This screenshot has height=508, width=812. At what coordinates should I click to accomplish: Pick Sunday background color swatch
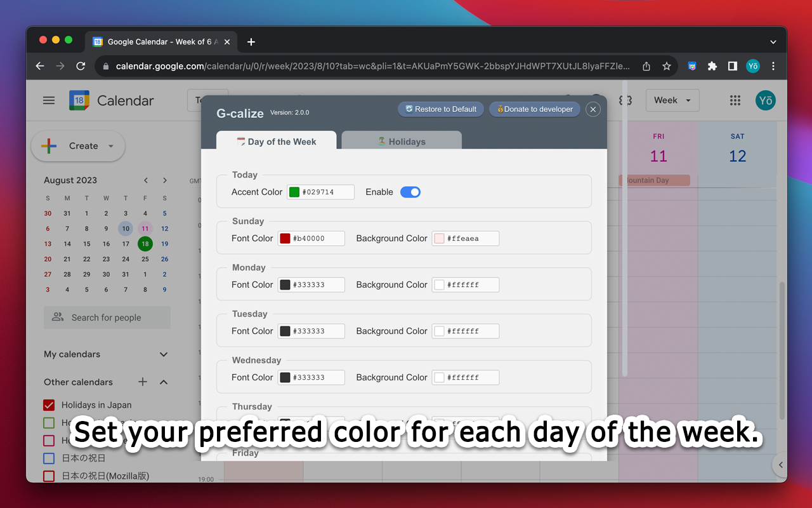[440, 238]
